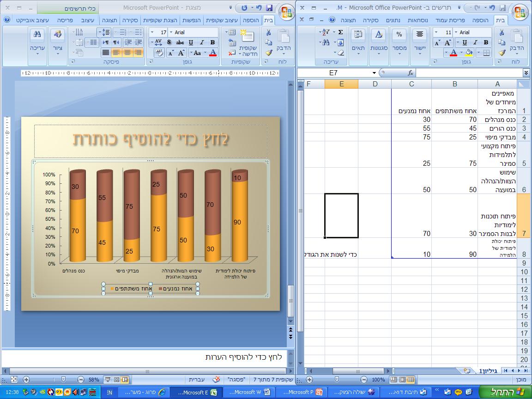Click the Excel formula bar input field
The height and width of the screenshot is (399, 532).
tap(469, 73)
